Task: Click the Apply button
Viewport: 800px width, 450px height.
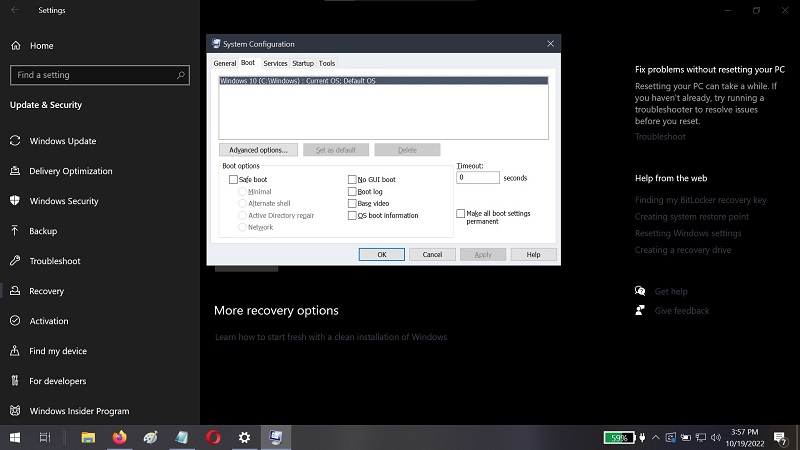Action: [483, 255]
